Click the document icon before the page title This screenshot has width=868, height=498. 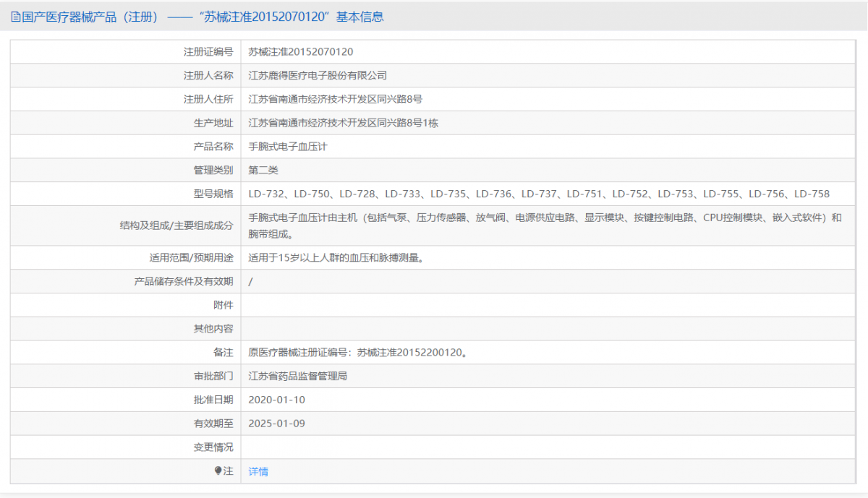pos(16,16)
